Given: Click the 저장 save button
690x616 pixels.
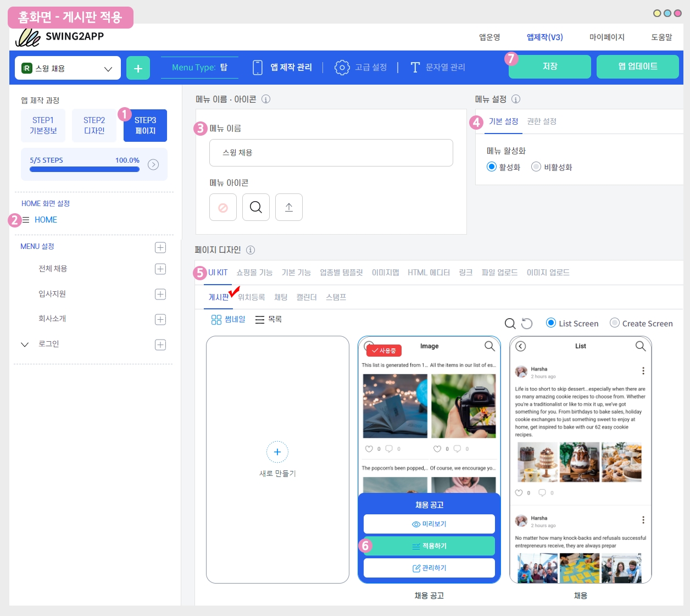Looking at the screenshot, I should (x=549, y=66).
